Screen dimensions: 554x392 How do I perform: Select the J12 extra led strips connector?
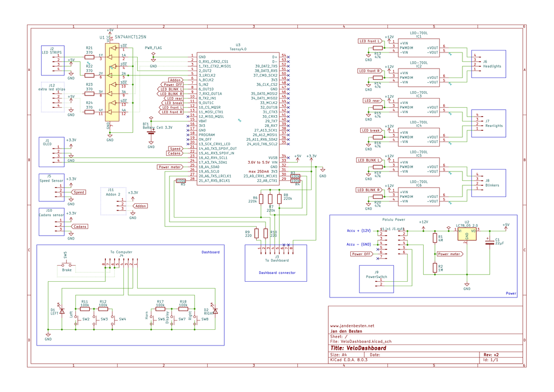click(53, 97)
